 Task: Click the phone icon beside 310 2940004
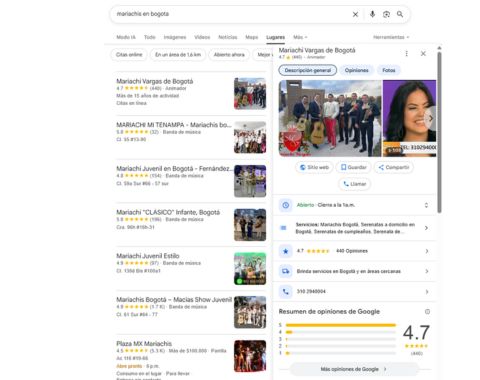[286, 292]
